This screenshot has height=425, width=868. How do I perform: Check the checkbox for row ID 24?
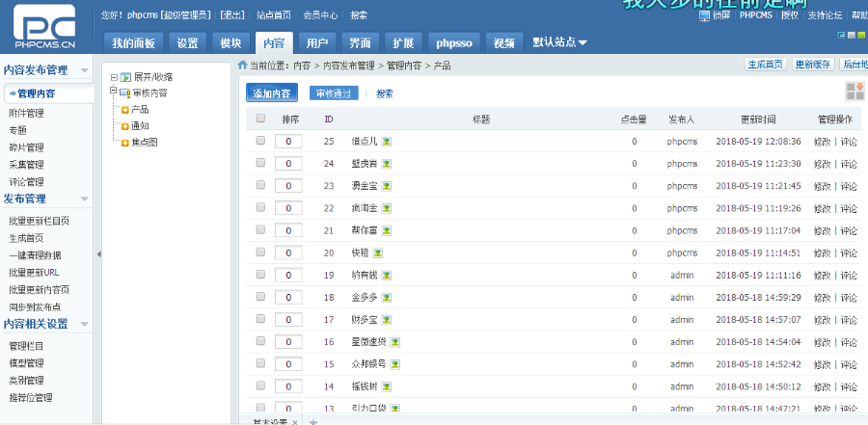tap(260, 164)
